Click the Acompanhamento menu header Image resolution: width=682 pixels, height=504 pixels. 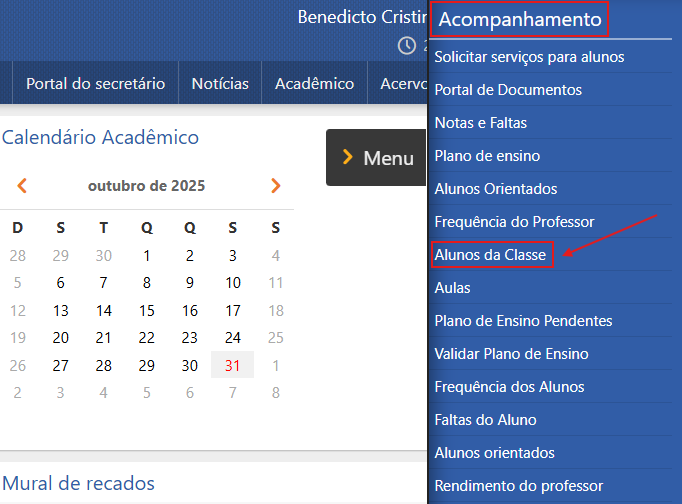click(x=520, y=19)
